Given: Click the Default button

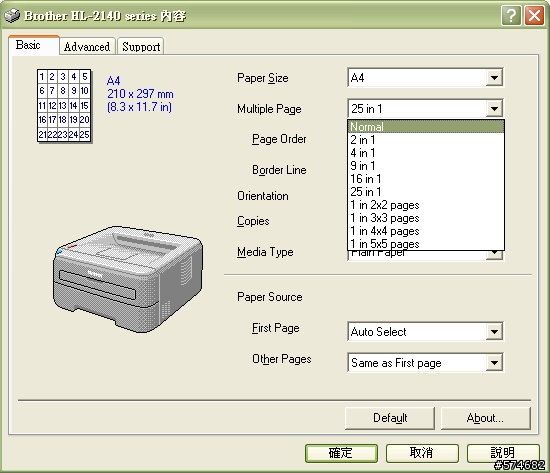Looking at the screenshot, I should (390, 418).
